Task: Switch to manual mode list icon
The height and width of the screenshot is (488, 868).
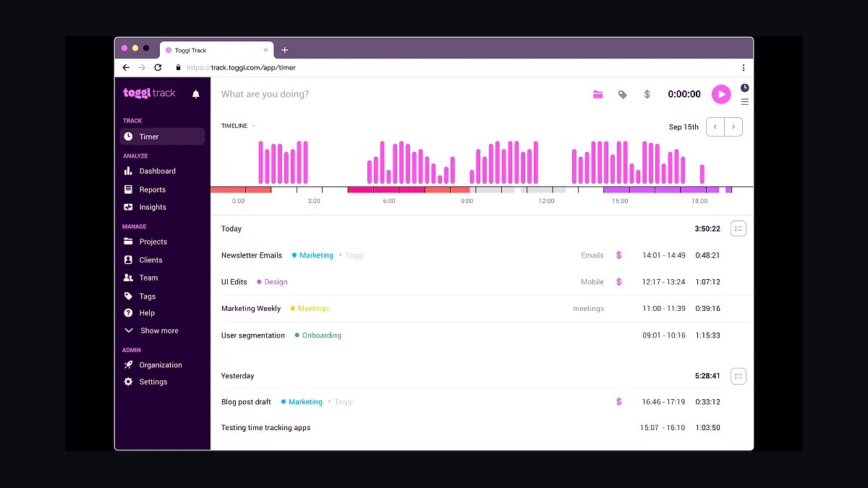Action: point(744,102)
